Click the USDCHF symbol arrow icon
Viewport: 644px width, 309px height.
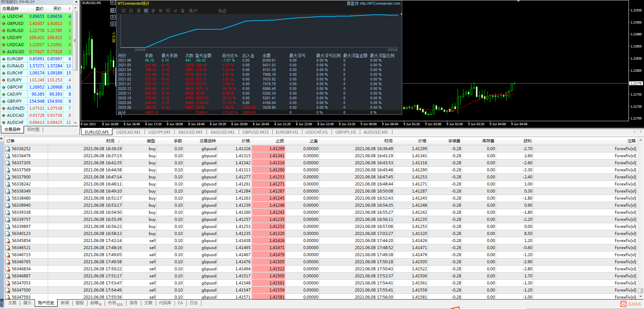point(4,16)
